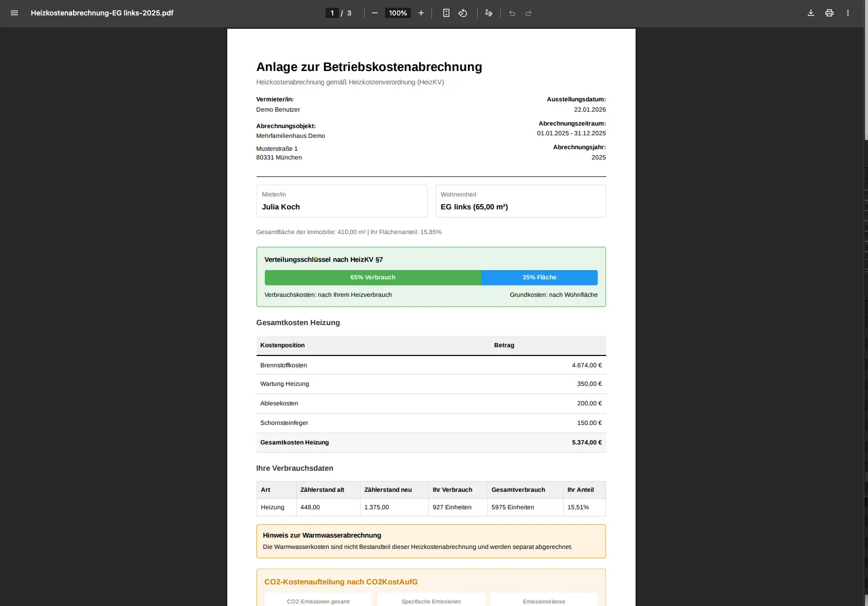The width and height of the screenshot is (868, 606).
Task: Click the total 5.374,00 € value
Action: pyautogui.click(x=587, y=442)
